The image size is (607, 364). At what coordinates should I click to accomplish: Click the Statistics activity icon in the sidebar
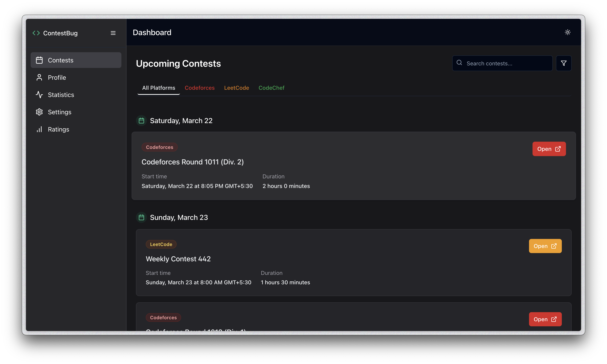39,95
